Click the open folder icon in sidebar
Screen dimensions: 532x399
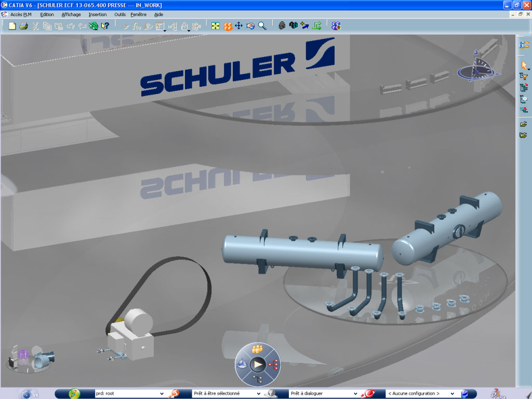(524, 124)
